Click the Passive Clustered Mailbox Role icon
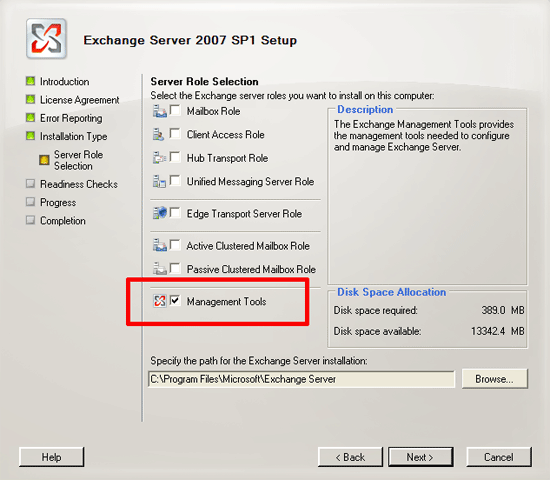Screen dimensions: 550x480 [160, 269]
